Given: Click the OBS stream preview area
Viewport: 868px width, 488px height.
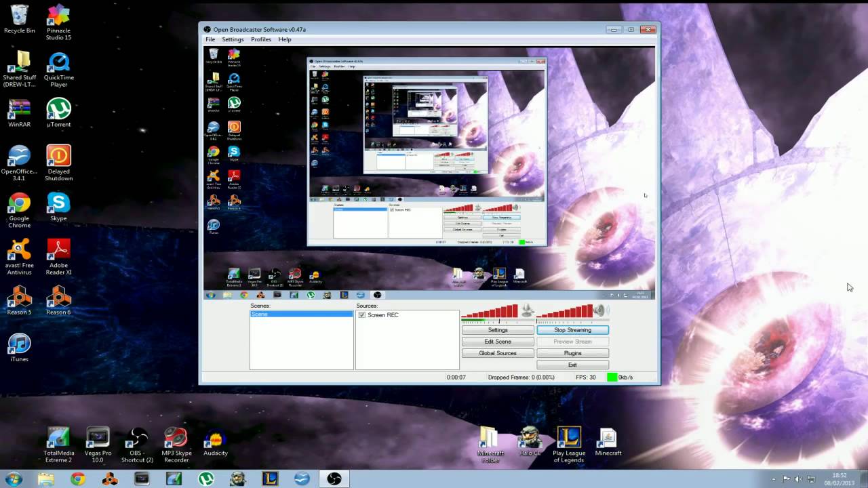Looking at the screenshot, I should [x=430, y=173].
